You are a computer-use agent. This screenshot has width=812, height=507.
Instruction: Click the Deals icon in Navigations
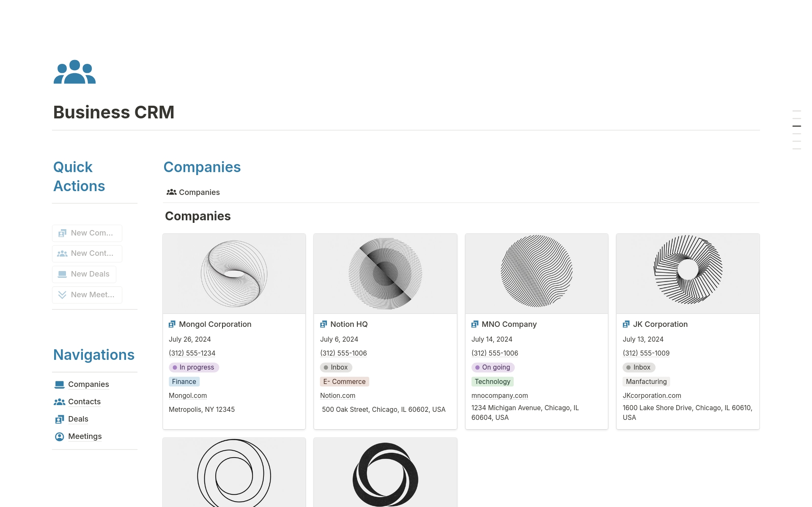[59, 419]
